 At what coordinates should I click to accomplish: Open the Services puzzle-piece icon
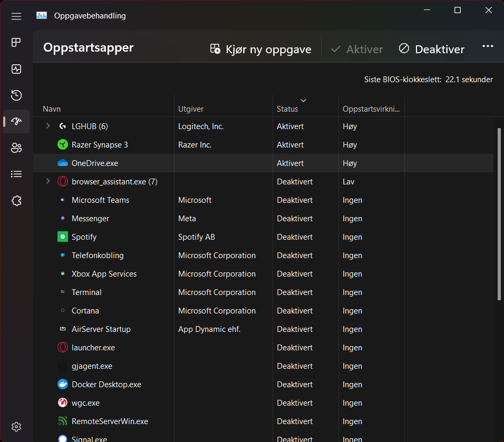(x=16, y=200)
